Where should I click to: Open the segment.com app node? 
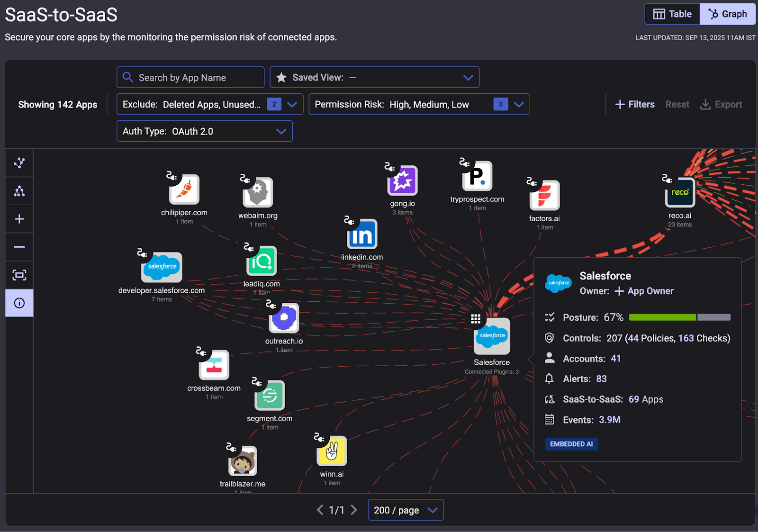[270, 395]
